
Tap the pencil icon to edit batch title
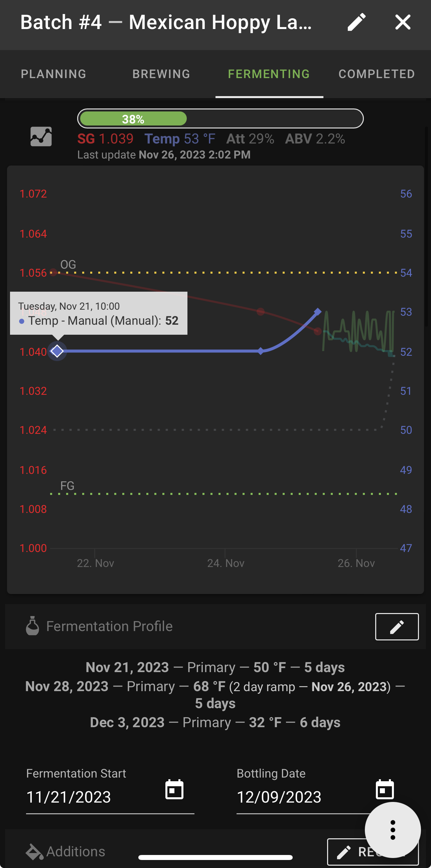tap(356, 22)
